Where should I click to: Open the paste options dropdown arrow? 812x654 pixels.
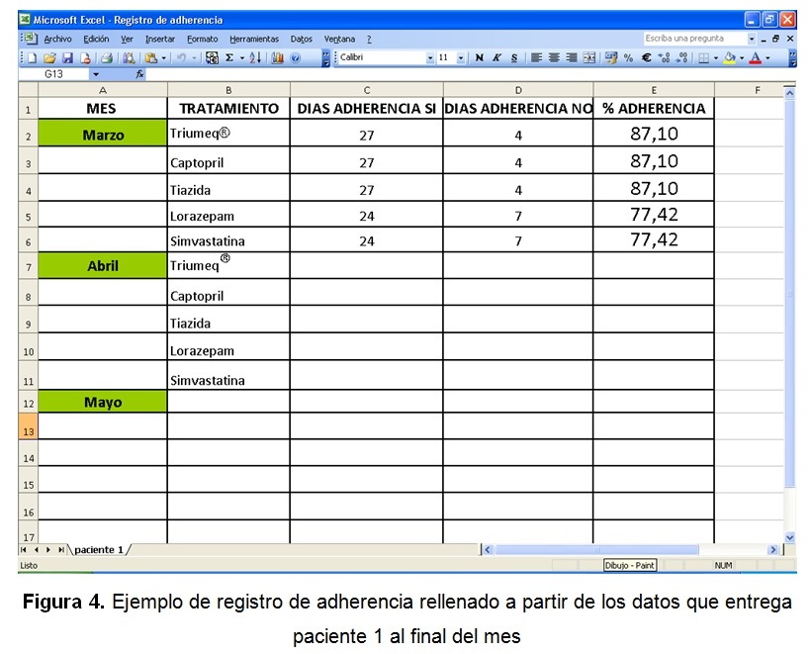pos(163,58)
